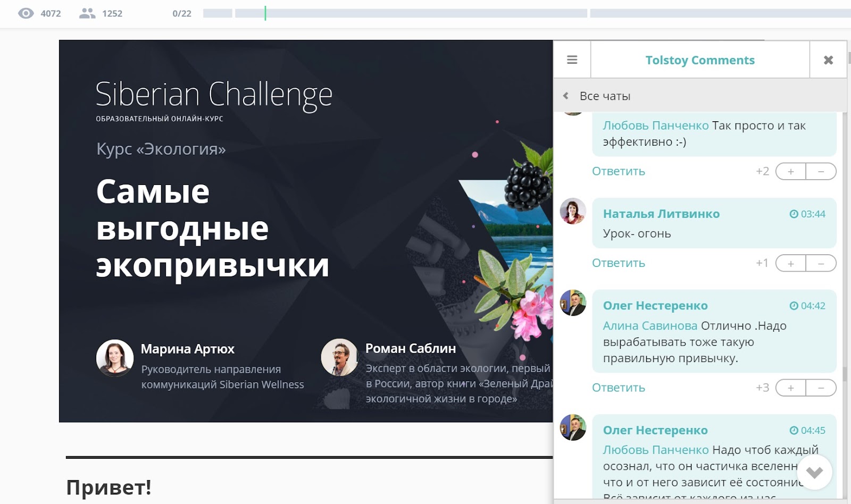Click the name Олег Нестеренко on the 04:45 comment
The image size is (851, 504).
655,430
